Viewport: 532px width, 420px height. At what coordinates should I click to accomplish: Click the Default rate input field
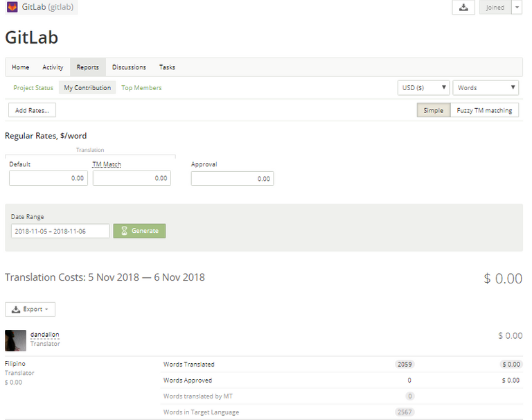click(48, 178)
